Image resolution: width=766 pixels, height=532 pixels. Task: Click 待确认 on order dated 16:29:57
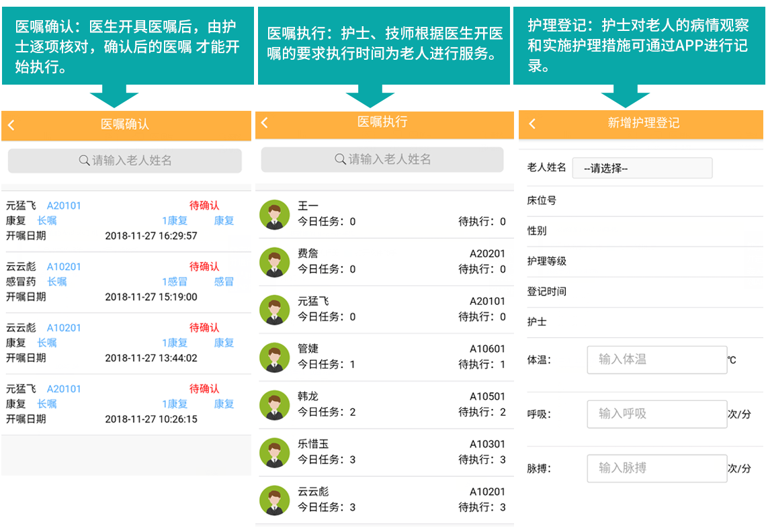tap(204, 206)
